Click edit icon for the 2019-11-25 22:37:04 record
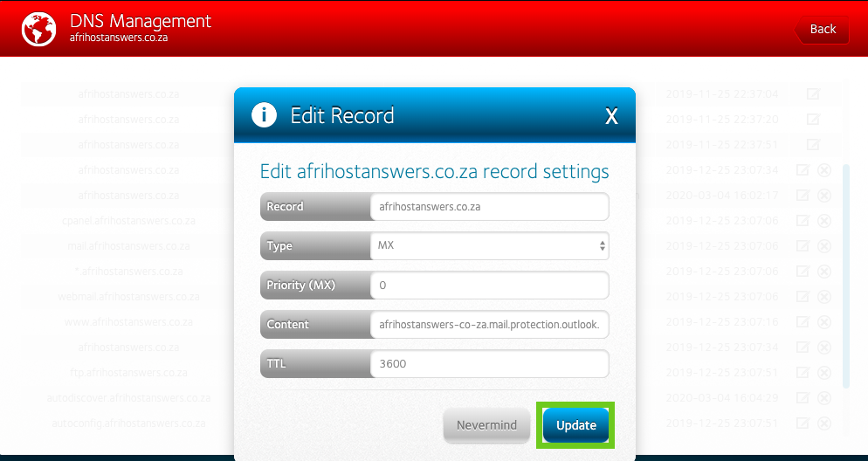The width and height of the screenshot is (868, 461). (813, 93)
